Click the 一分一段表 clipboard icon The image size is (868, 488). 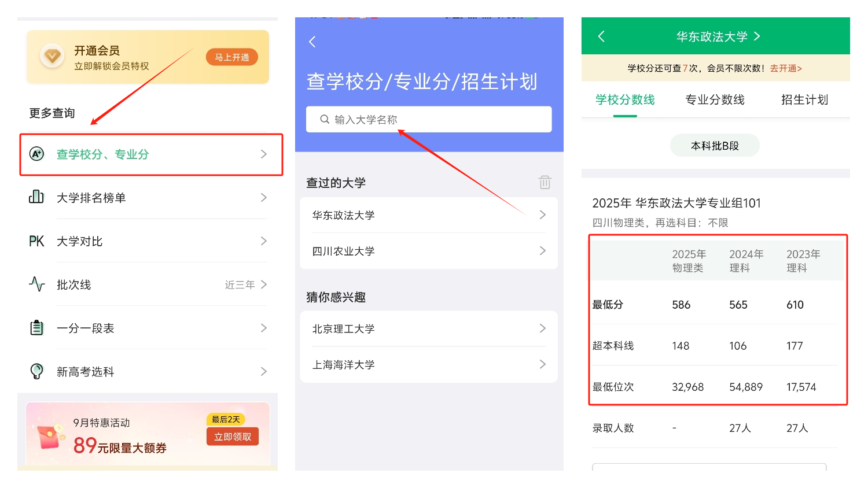(36, 328)
